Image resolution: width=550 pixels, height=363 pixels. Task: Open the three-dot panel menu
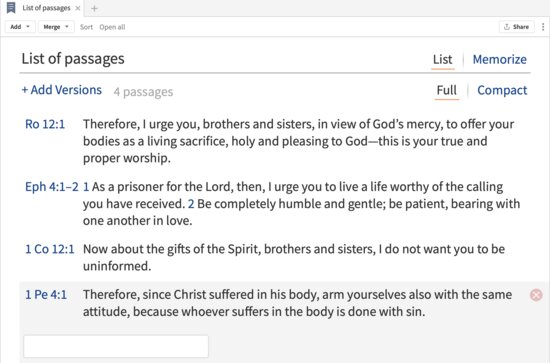point(543,27)
